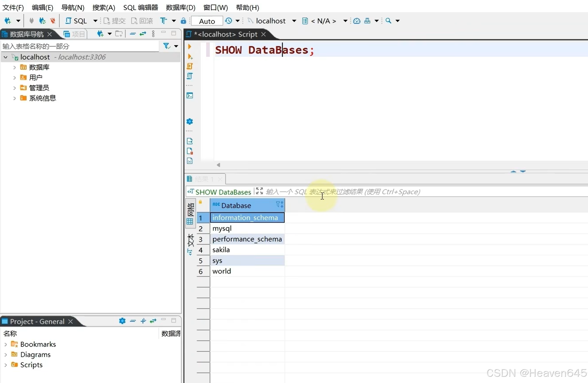Open 编辑(E) menu

point(42,7)
